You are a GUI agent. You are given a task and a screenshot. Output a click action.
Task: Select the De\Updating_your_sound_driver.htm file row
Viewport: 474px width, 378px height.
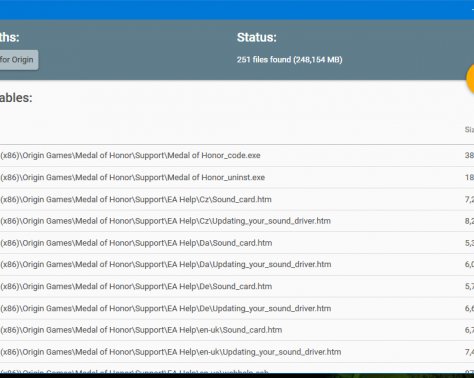(x=237, y=308)
